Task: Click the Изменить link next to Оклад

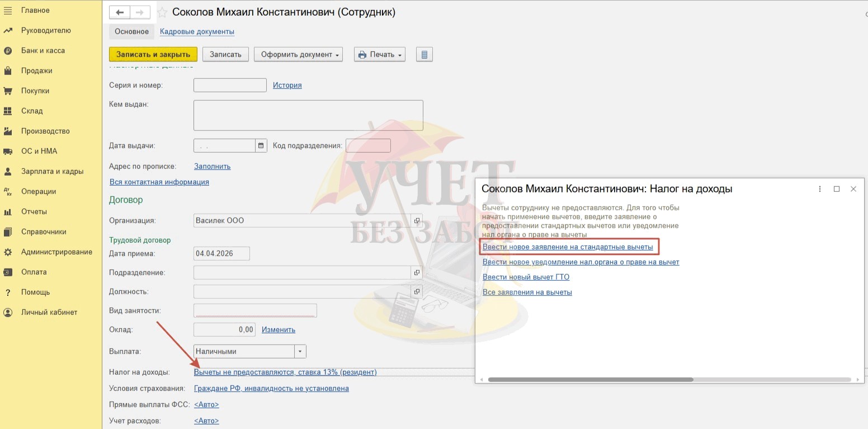Action: (278, 329)
